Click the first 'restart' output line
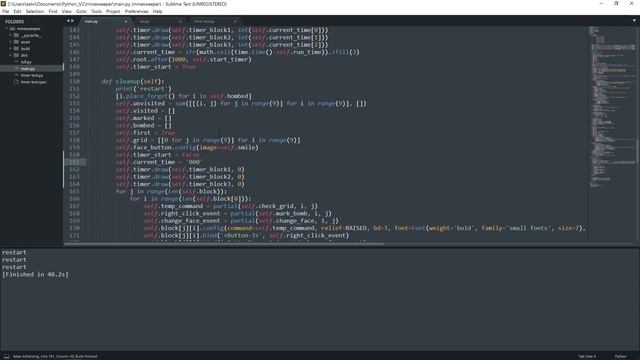The image size is (640, 360). coord(14,253)
